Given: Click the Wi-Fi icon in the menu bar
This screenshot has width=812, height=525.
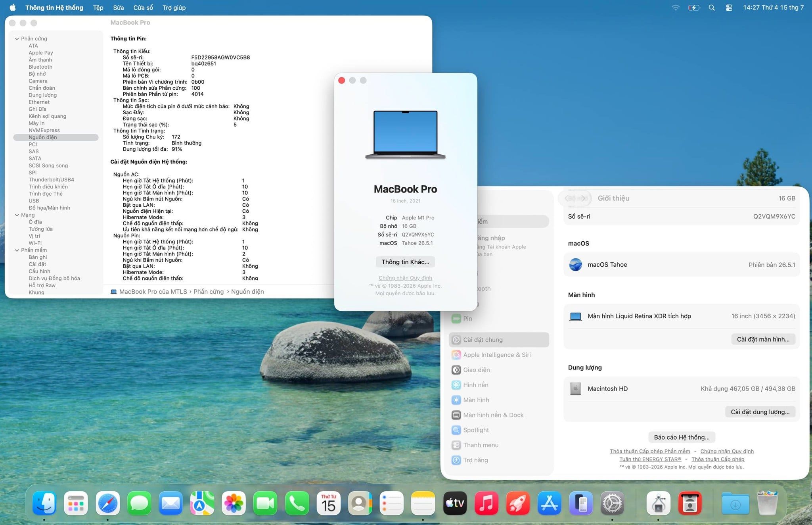Looking at the screenshot, I should 676,8.
